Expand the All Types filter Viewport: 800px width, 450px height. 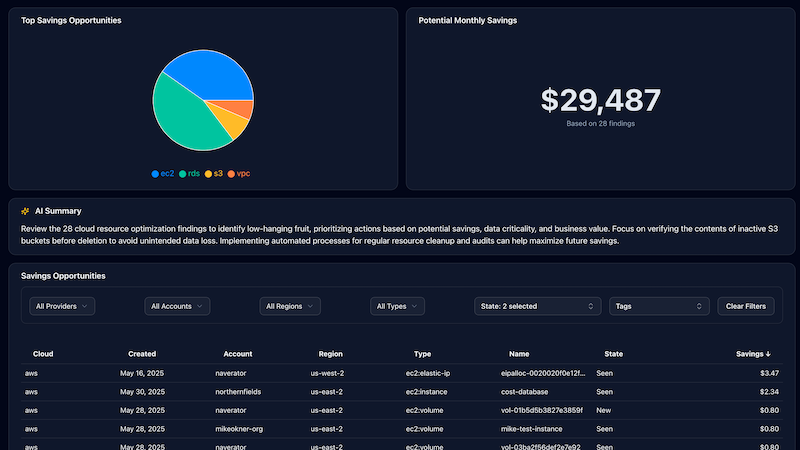(x=398, y=306)
